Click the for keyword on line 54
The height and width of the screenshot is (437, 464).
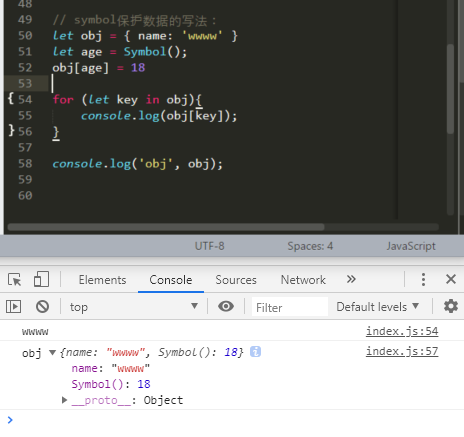tap(63, 99)
